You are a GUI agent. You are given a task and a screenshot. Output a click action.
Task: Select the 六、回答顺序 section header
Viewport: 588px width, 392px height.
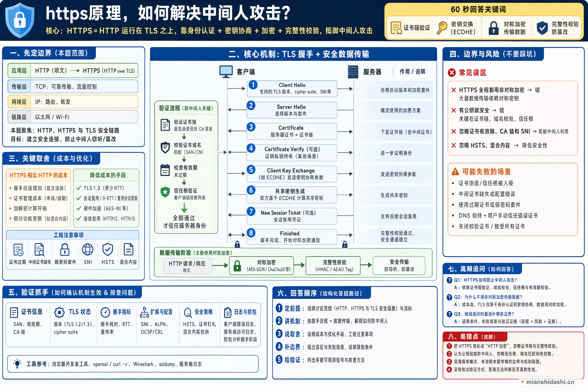click(x=322, y=293)
